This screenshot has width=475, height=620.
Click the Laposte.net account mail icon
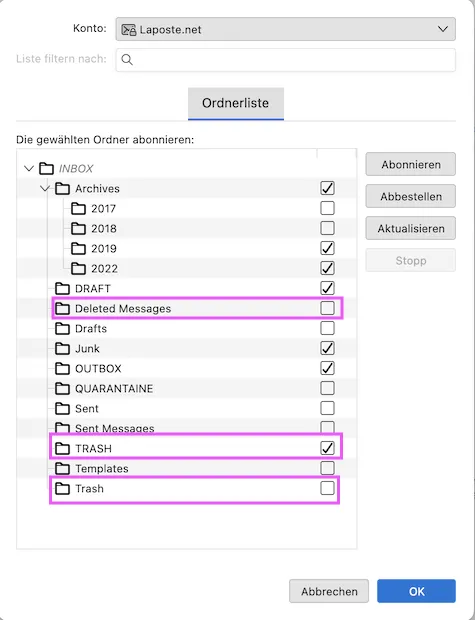[129, 30]
